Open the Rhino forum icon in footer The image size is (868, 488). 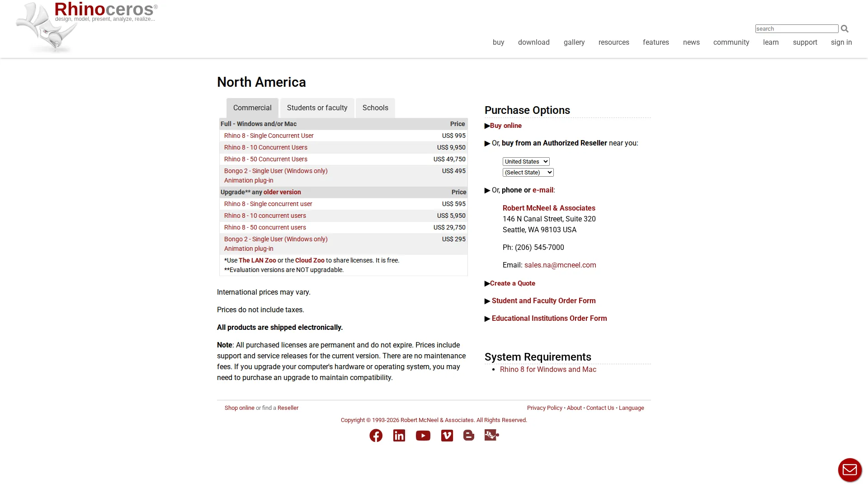point(492,435)
